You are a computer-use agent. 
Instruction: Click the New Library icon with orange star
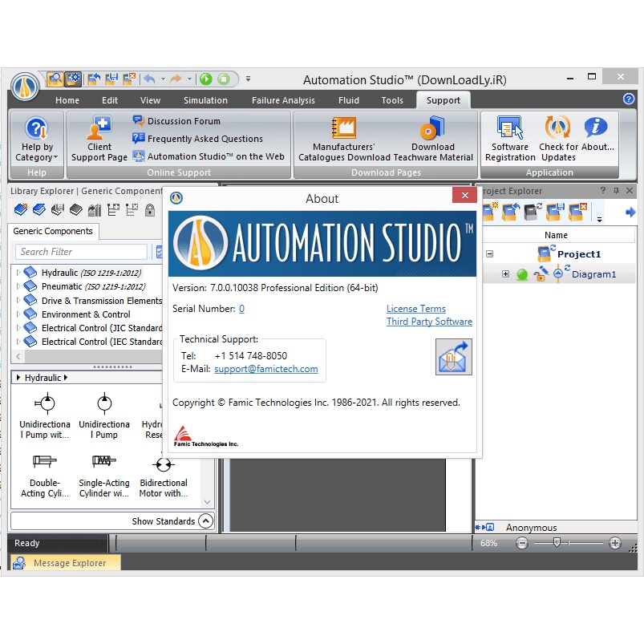[21, 210]
